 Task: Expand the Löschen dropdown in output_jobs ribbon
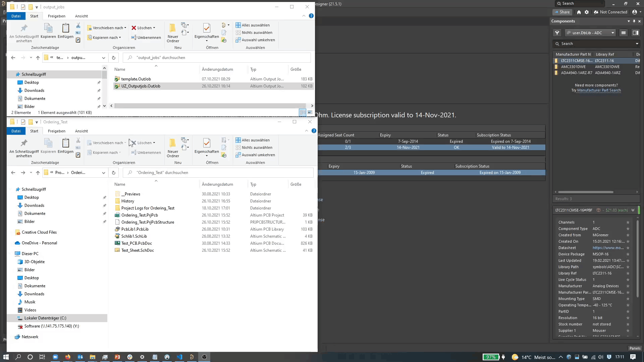coord(154,28)
